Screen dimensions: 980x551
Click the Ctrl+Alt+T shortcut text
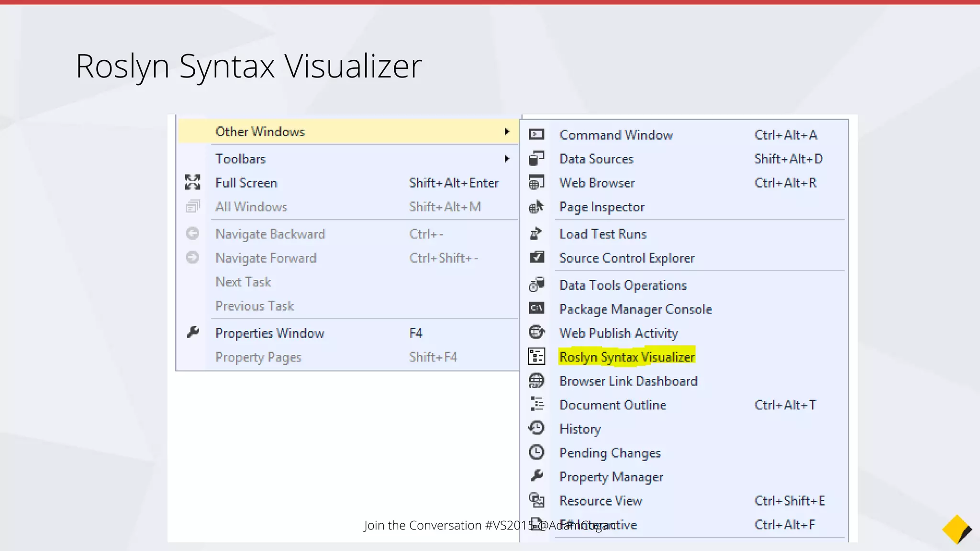tap(785, 405)
